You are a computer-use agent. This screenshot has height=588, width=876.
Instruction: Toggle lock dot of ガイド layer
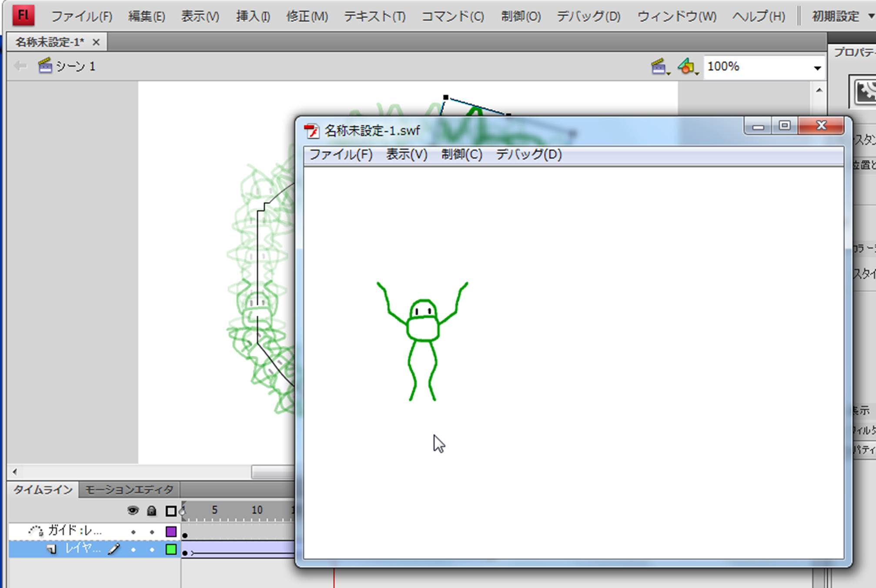[152, 532]
